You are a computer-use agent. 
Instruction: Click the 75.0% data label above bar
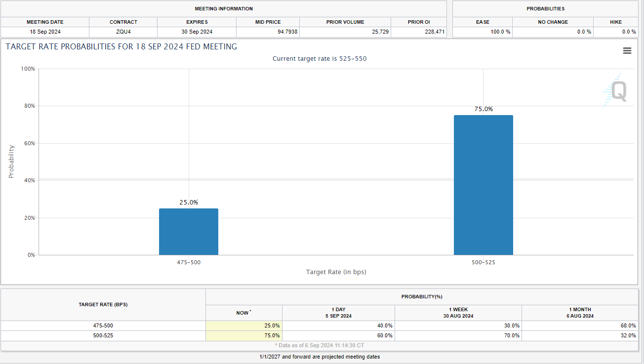[483, 109]
